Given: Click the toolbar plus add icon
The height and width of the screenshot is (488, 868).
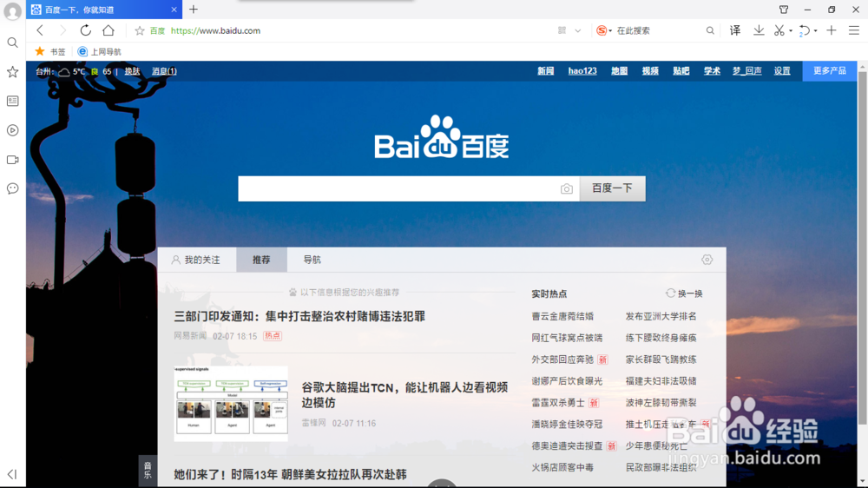Looking at the screenshot, I should coord(832,30).
